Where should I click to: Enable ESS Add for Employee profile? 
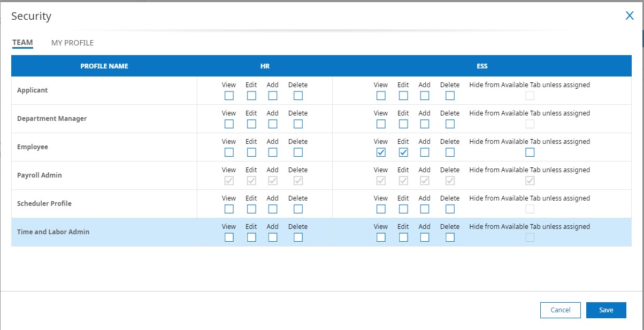425,152
